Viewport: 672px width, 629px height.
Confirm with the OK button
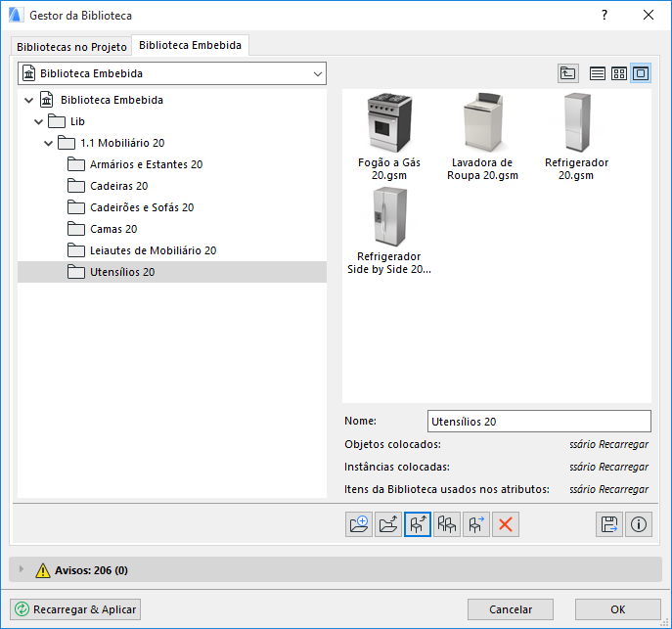click(x=617, y=609)
